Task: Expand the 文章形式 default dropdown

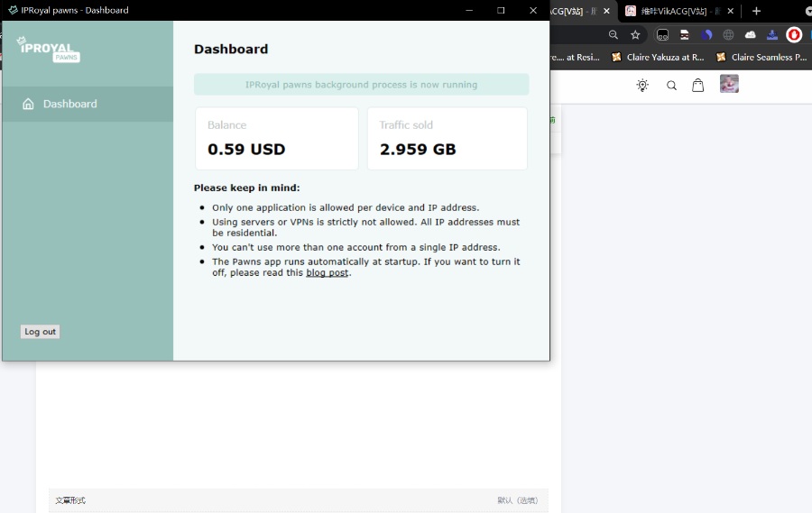Action: [x=517, y=500]
